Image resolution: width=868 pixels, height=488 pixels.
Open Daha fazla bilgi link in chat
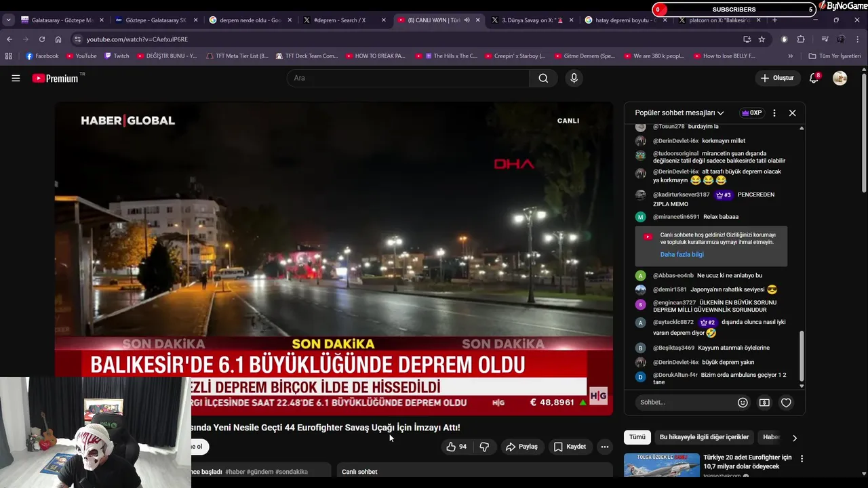click(x=682, y=255)
